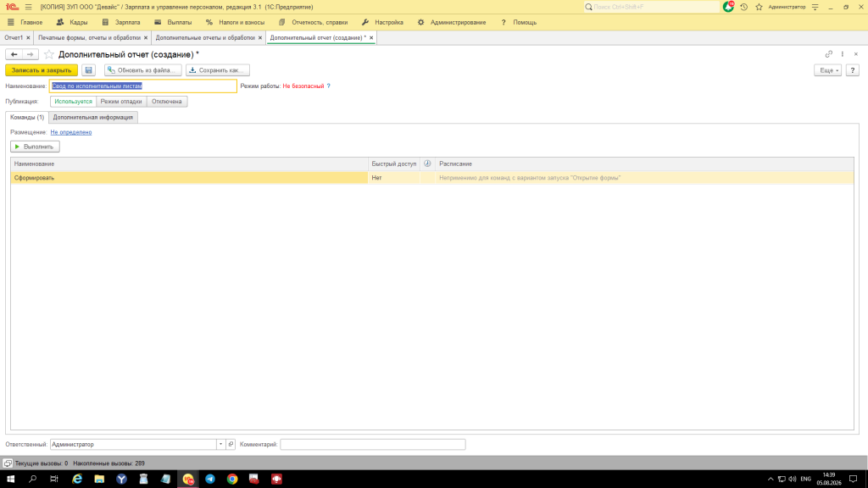Click Записать и закрыть button
This screenshot has height=488, width=868.
42,70
